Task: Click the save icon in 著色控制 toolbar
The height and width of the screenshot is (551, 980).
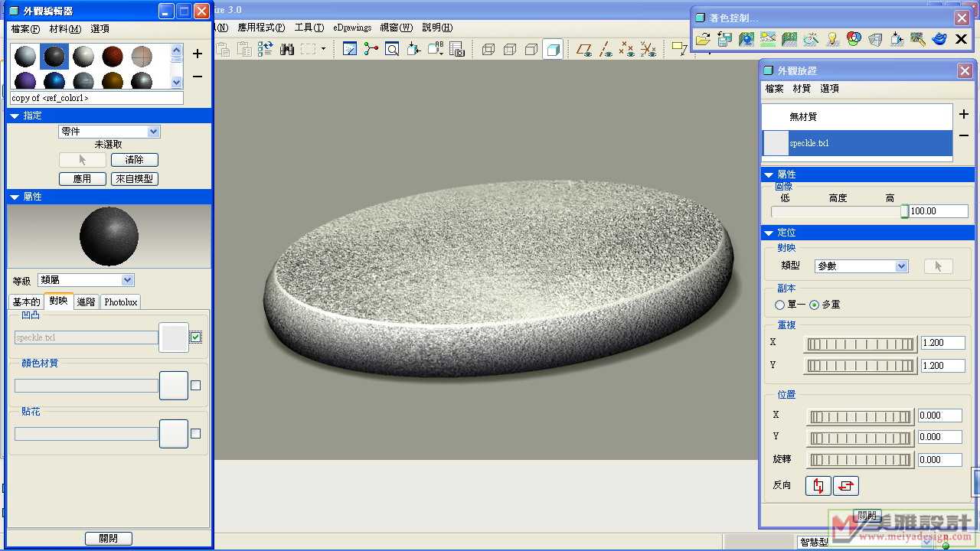Action: (724, 39)
